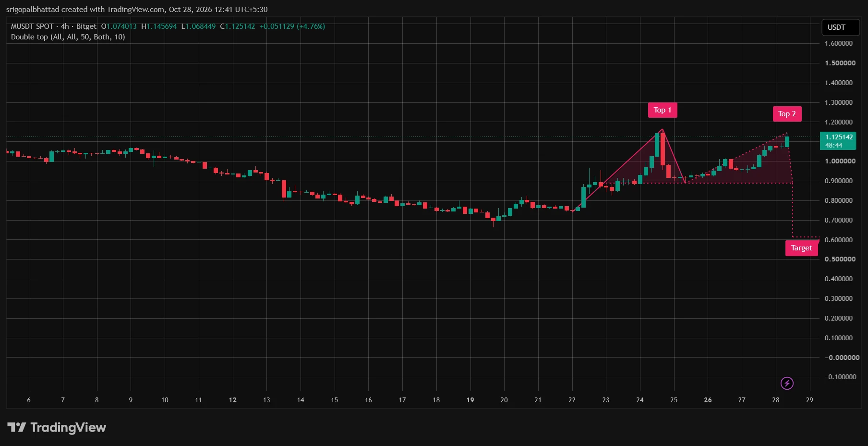Click the open value O1.074013
Screen dimensions: 868x446
(x=119, y=26)
